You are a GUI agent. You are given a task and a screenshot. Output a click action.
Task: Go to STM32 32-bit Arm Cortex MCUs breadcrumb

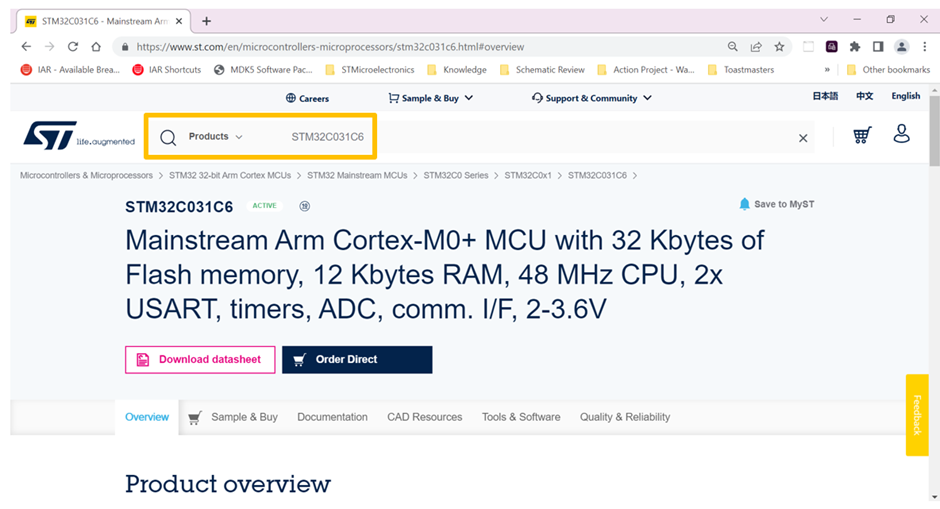(230, 176)
